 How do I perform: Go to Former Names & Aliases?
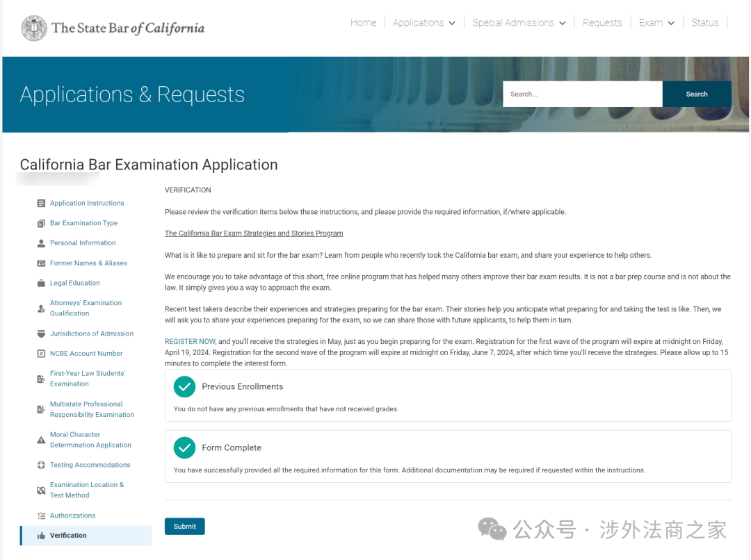(88, 263)
